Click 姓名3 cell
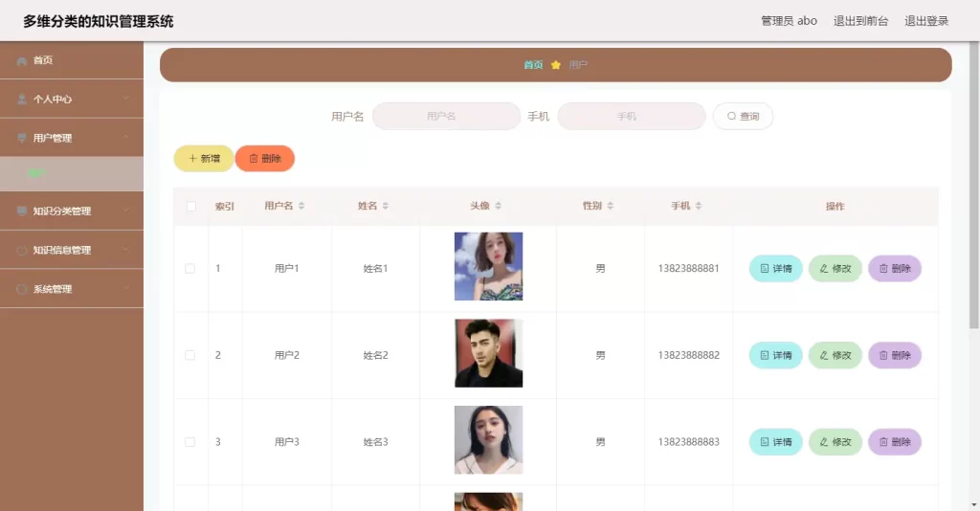 tap(375, 442)
